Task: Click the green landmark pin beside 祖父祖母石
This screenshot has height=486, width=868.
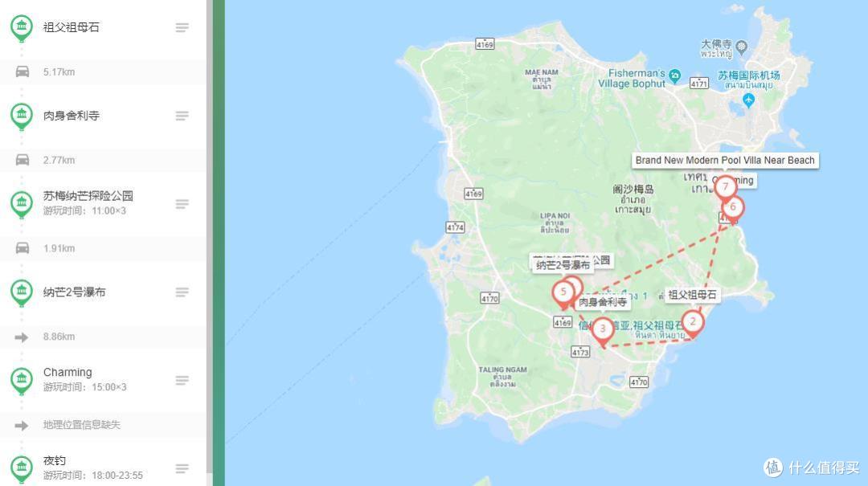Action: [x=22, y=27]
